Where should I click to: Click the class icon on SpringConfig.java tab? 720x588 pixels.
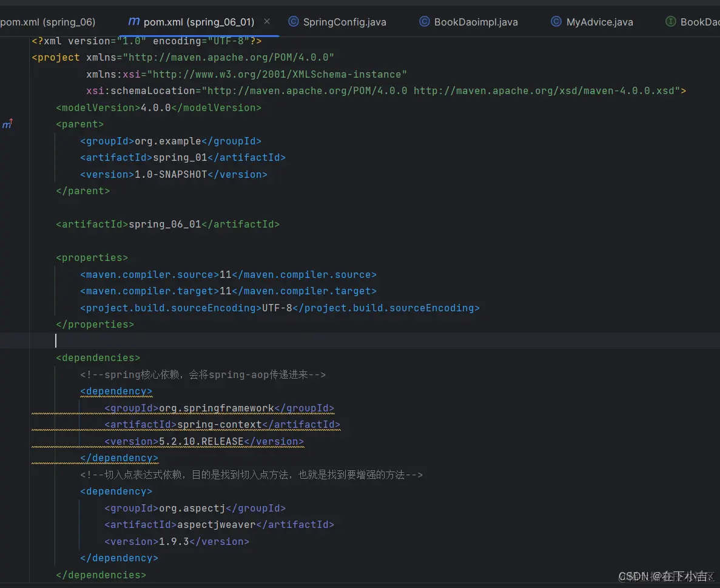[294, 22]
